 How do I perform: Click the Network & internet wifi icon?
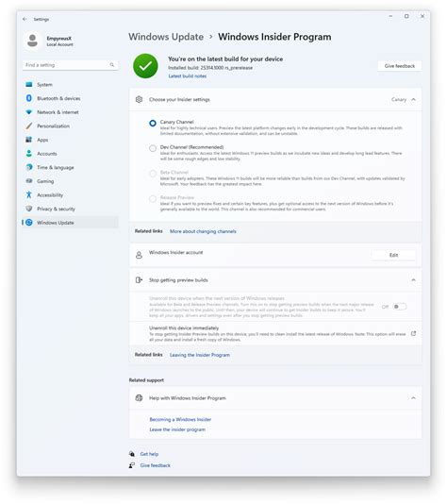(29, 112)
